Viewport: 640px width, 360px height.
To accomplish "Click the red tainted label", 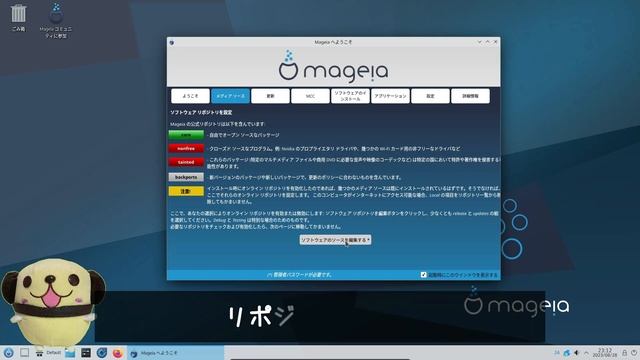I will [186, 162].
